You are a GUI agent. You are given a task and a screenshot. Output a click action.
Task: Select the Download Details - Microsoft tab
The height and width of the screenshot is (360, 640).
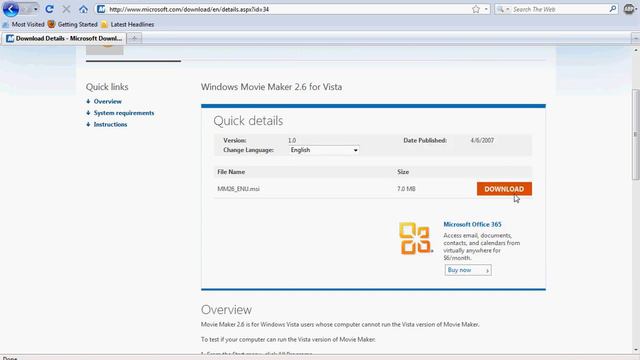tap(64, 38)
